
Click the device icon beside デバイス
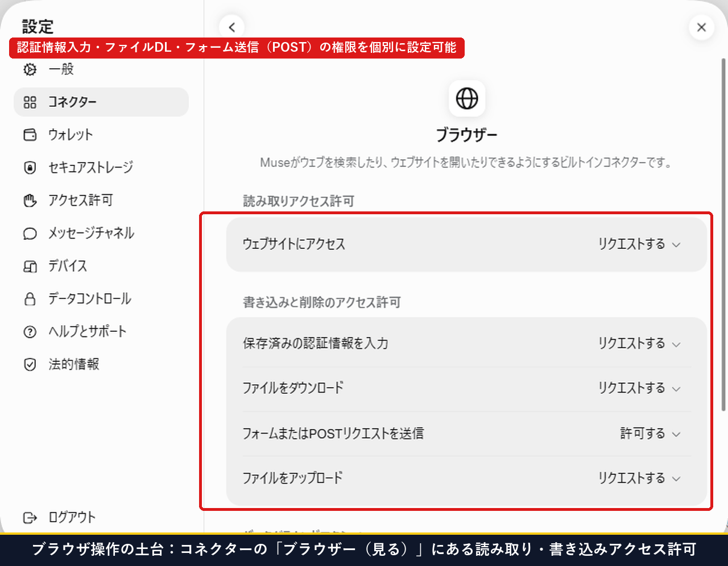(30, 266)
